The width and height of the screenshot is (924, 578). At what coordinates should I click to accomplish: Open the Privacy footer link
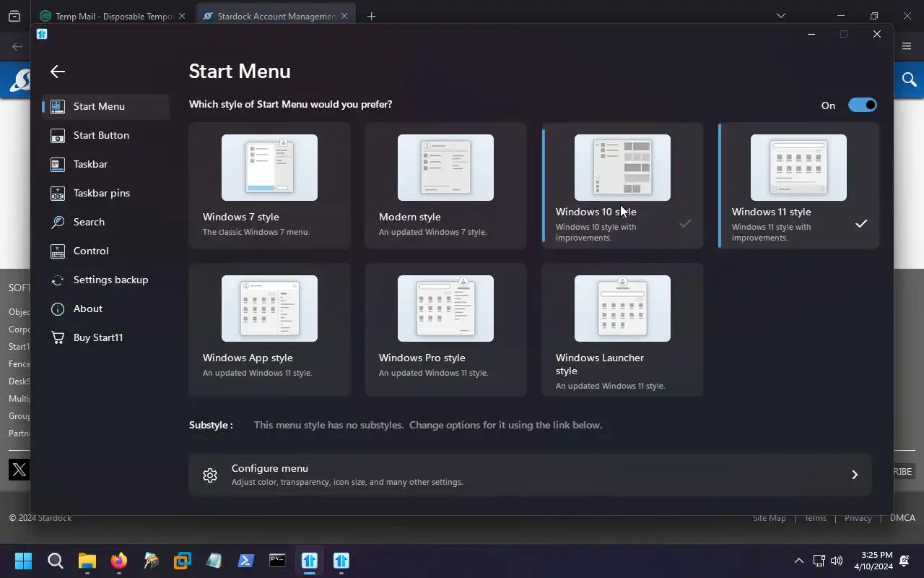click(858, 518)
